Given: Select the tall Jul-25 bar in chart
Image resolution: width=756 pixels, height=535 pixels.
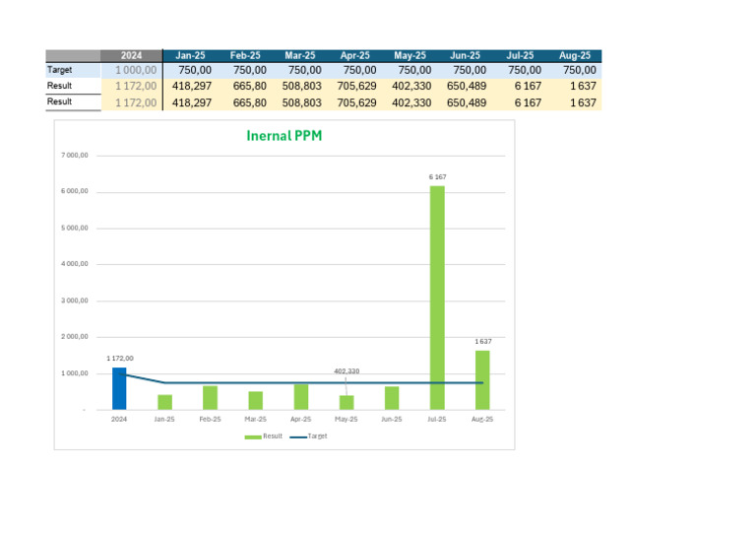Looking at the screenshot, I should tap(437, 299).
